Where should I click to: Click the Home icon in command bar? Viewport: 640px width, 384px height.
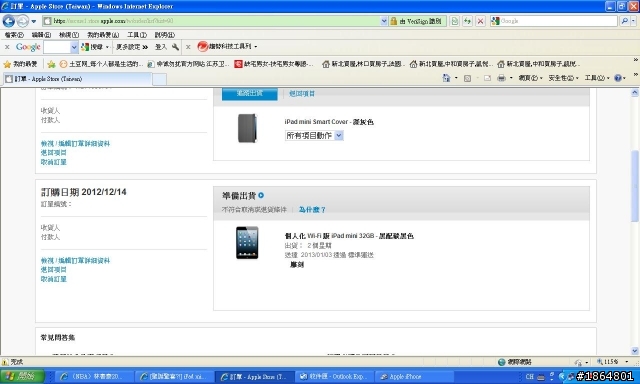(446, 78)
